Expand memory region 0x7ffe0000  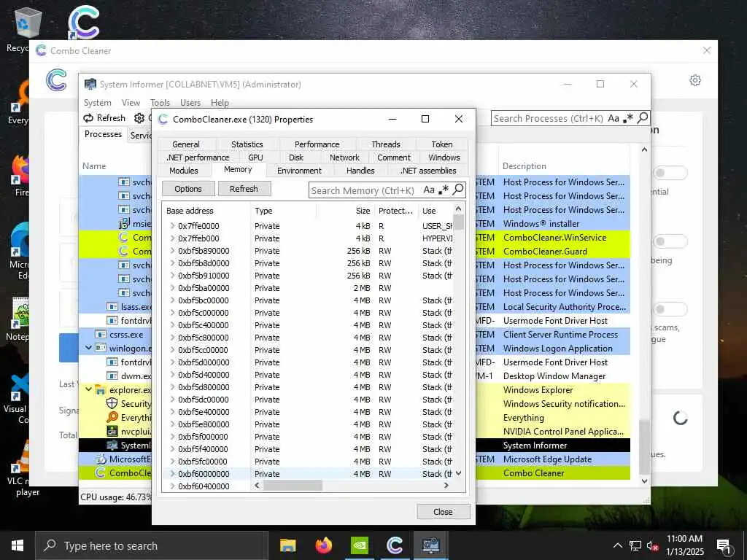coord(172,226)
